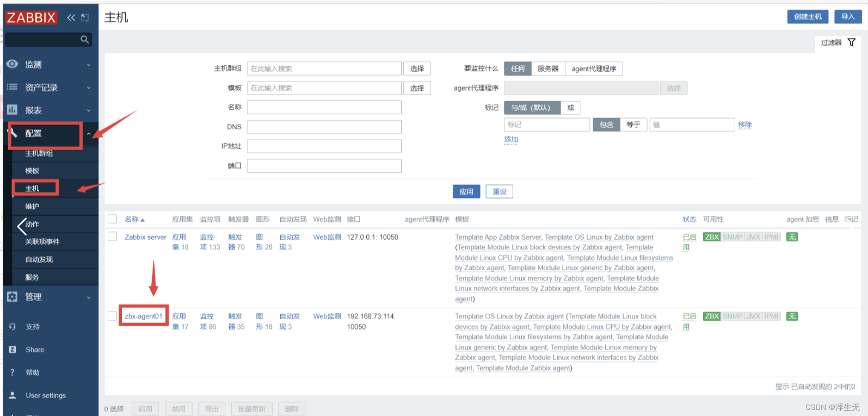Open 自动发现 submenu item
Screen dimensions: 868x416
pos(39,259)
